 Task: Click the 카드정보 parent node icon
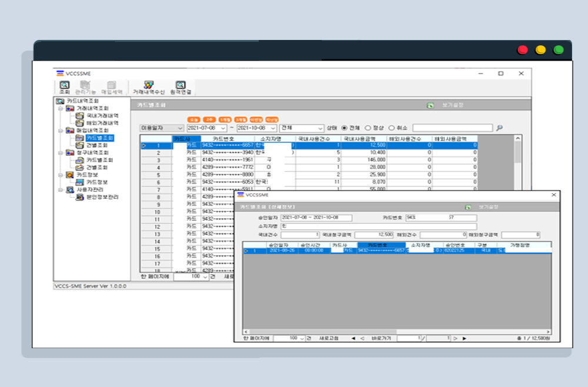coord(70,175)
